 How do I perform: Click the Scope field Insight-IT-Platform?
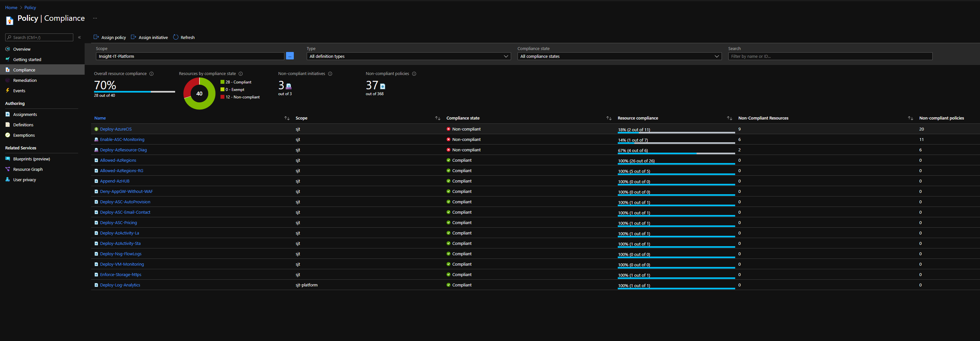click(190, 57)
